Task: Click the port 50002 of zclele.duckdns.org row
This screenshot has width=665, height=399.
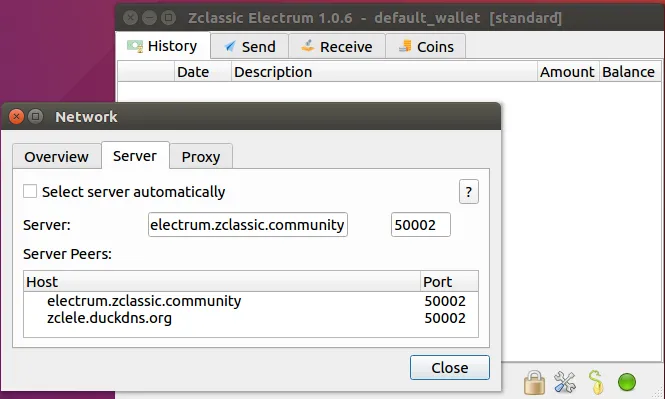Action: tap(445, 318)
